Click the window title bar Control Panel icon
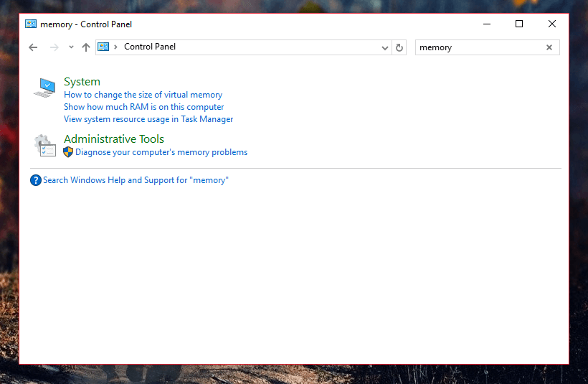 (x=31, y=24)
